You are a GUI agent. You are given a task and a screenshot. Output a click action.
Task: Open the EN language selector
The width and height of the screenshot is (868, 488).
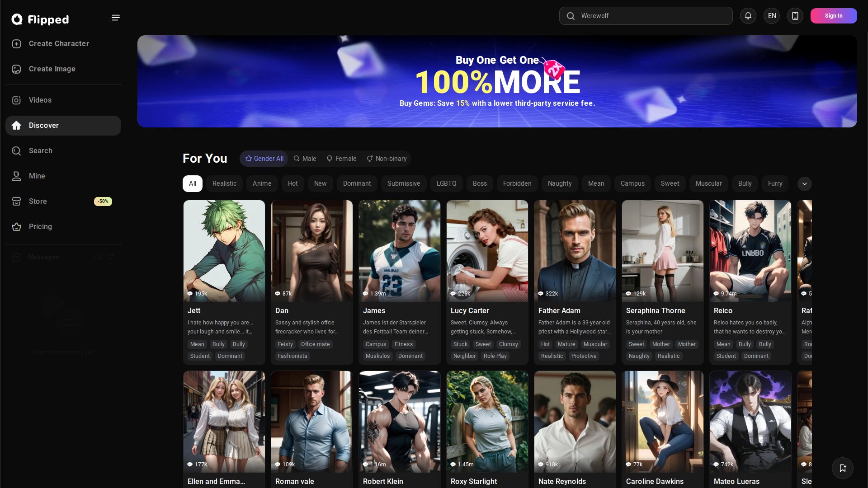tap(772, 16)
